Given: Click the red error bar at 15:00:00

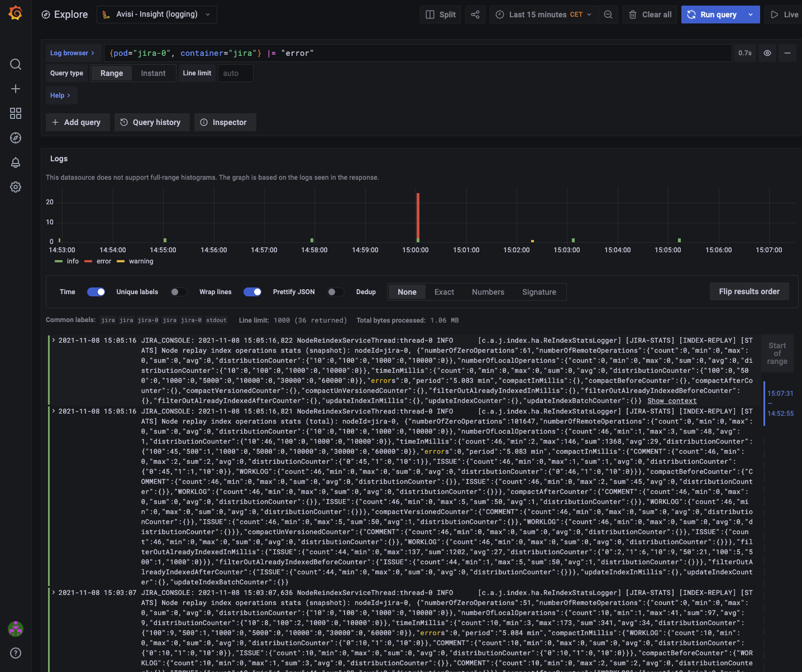Looking at the screenshot, I should coord(418,217).
